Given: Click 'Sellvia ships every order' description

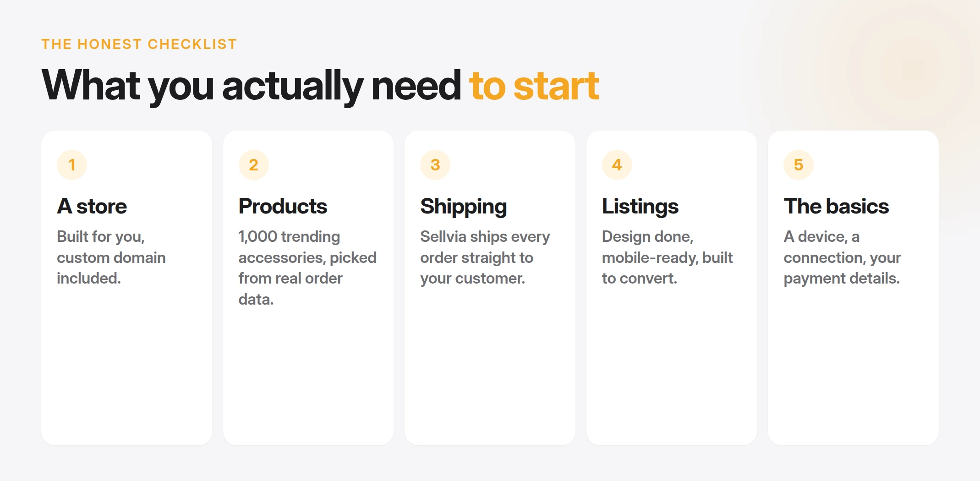Looking at the screenshot, I should [x=485, y=257].
